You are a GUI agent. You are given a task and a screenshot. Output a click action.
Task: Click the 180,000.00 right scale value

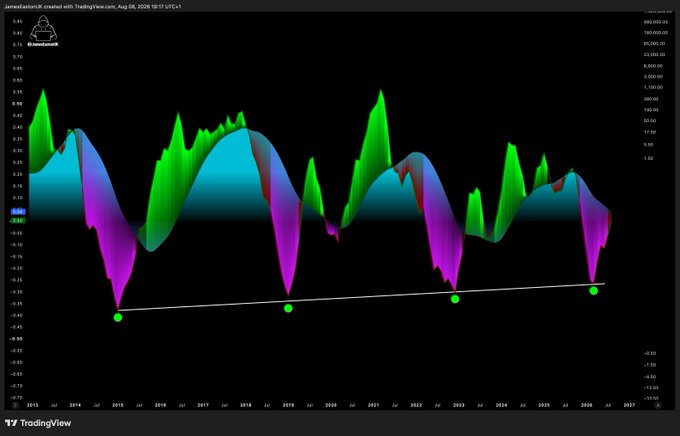(655, 33)
